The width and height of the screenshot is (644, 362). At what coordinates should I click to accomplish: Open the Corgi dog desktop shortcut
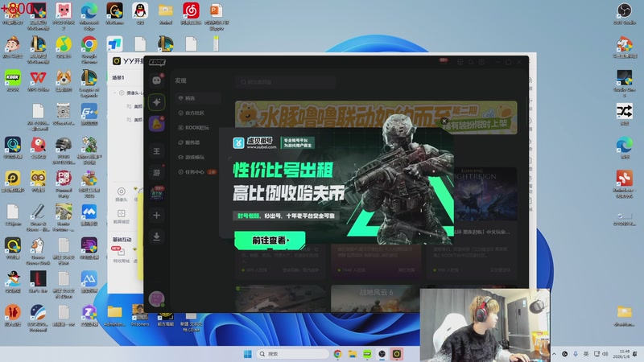pyautogui.click(x=64, y=80)
